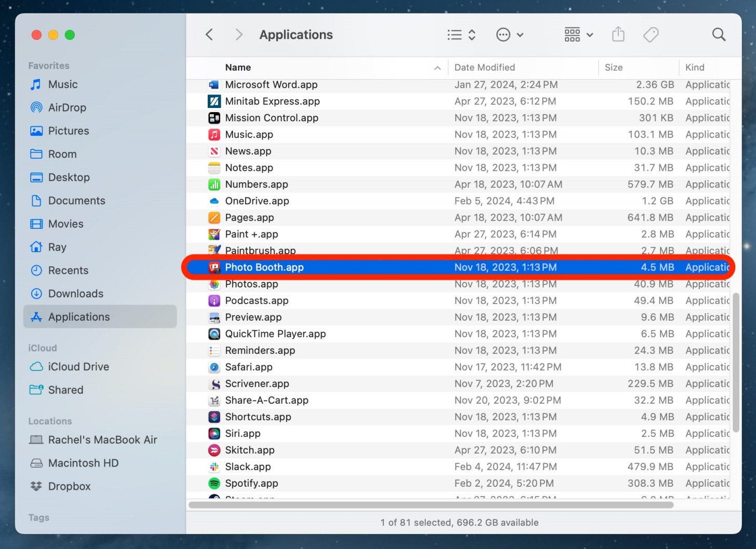This screenshot has width=756, height=549.
Task: Select iCloud Drive in the sidebar
Action: click(78, 367)
